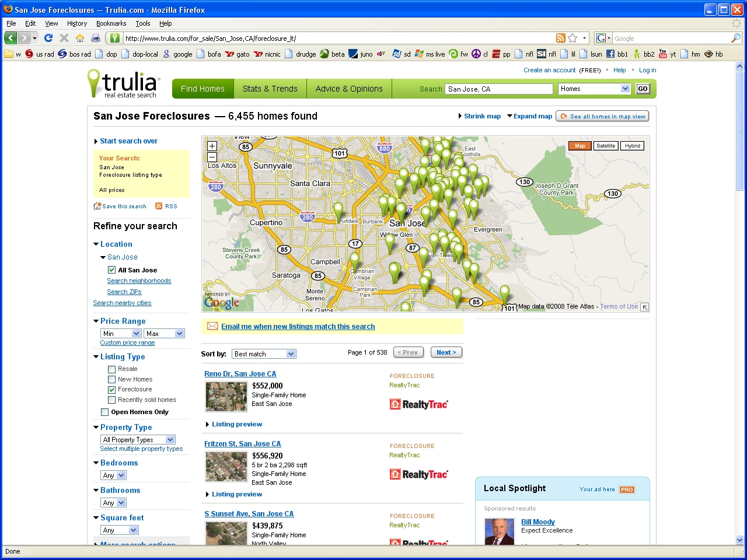Select the Stats & Trends tab

coord(270,89)
